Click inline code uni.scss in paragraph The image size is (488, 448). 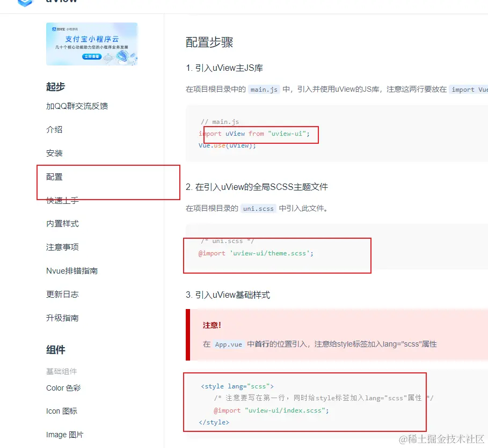tap(258, 209)
